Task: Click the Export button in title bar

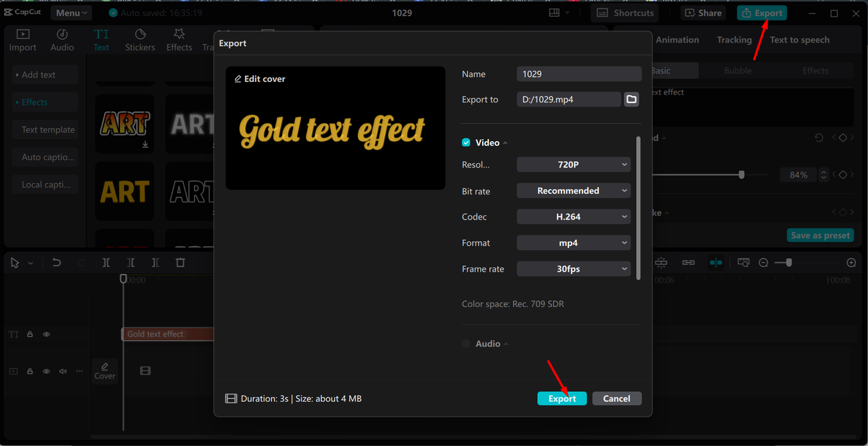Action: click(x=762, y=13)
